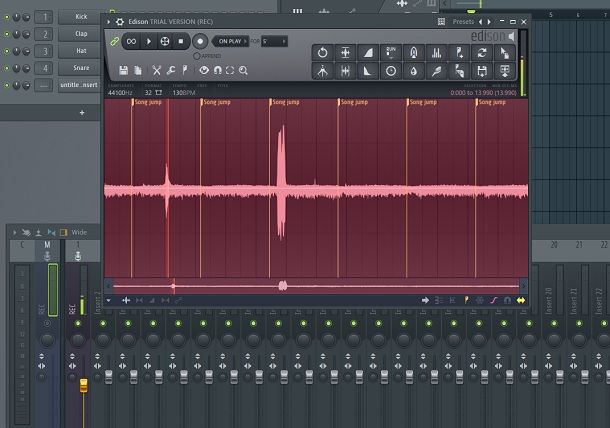Open the Edison plugin settings gear

(x=120, y=22)
